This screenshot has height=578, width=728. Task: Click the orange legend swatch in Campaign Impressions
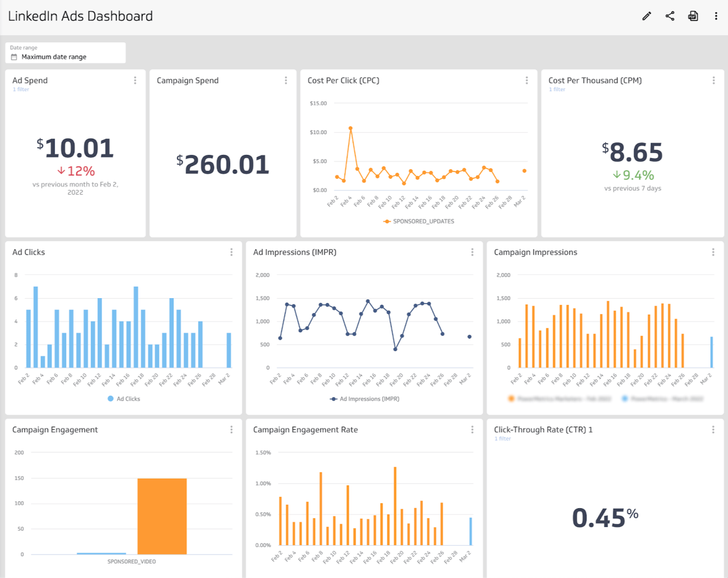pyautogui.click(x=511, y=399)
